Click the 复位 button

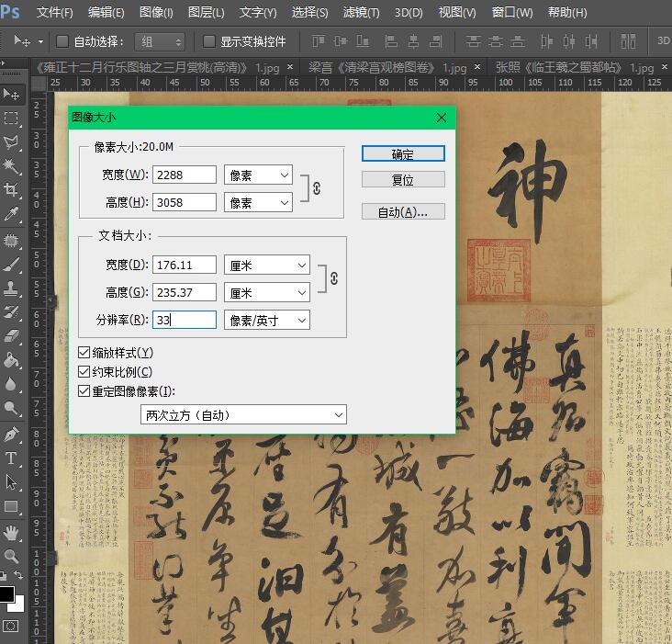point(403,180)
